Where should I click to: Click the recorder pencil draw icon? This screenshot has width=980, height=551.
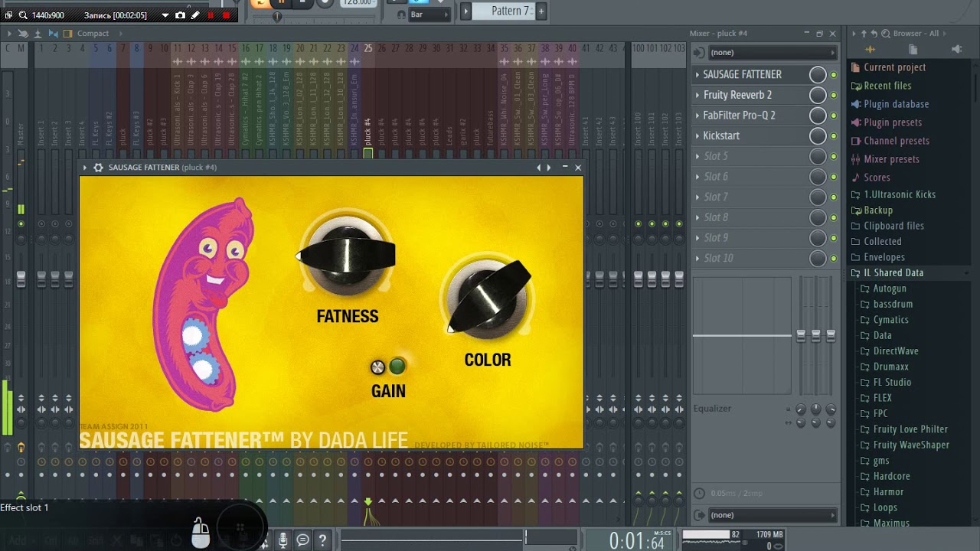click(x=195, y=15)
